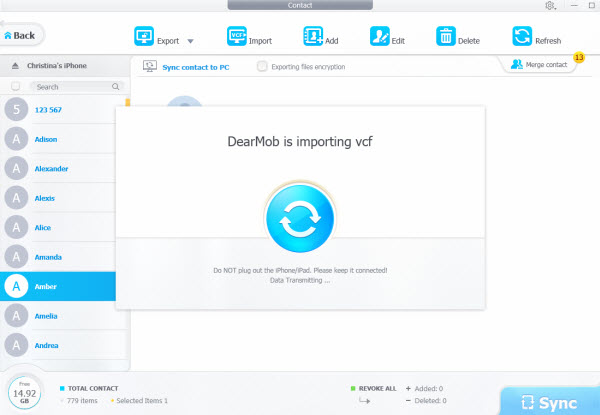This screenshot has width=600, height=415.
Task: Click Adison's avatar icon
Action: pyautogui.click(x=16, y=139)
